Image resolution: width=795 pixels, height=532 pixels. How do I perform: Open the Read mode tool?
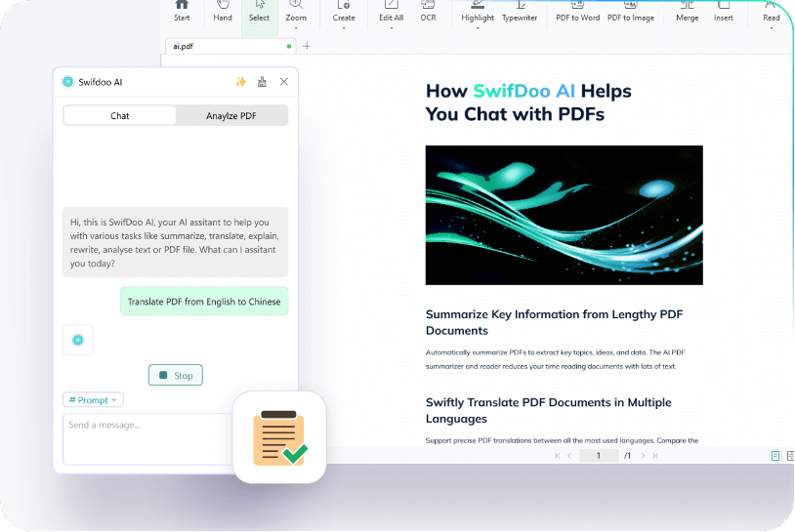coord(772,12)
